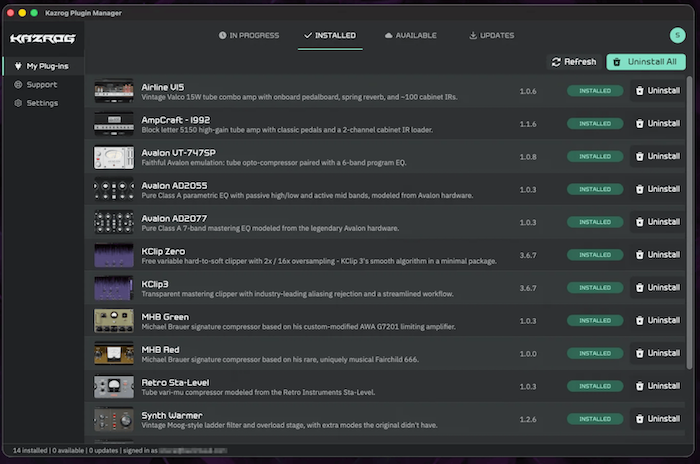Click the '14 installed' status bar text
This screenshot has height=464, width=700.
coord(30,451)
